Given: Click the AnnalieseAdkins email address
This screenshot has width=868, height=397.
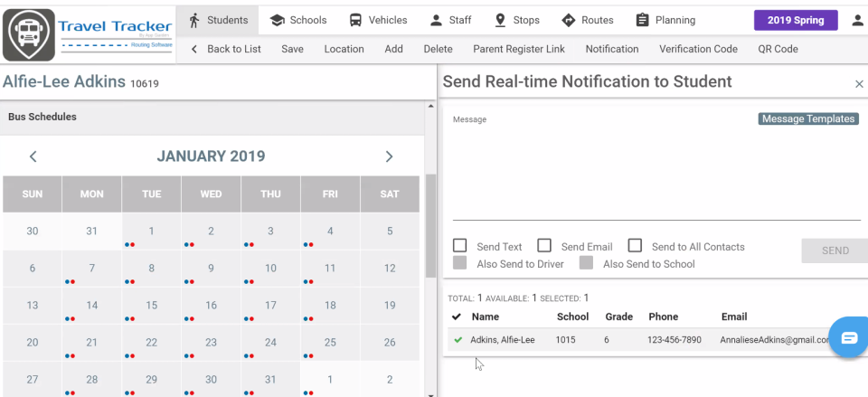Looking at the screenshot, I should tap(775, 341).
